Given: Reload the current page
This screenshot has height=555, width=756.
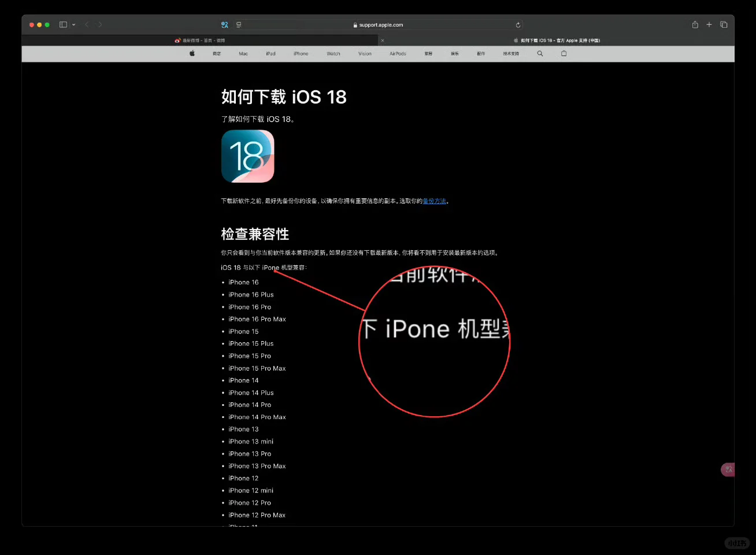Looking at the screenshot, I should point(518,25).
